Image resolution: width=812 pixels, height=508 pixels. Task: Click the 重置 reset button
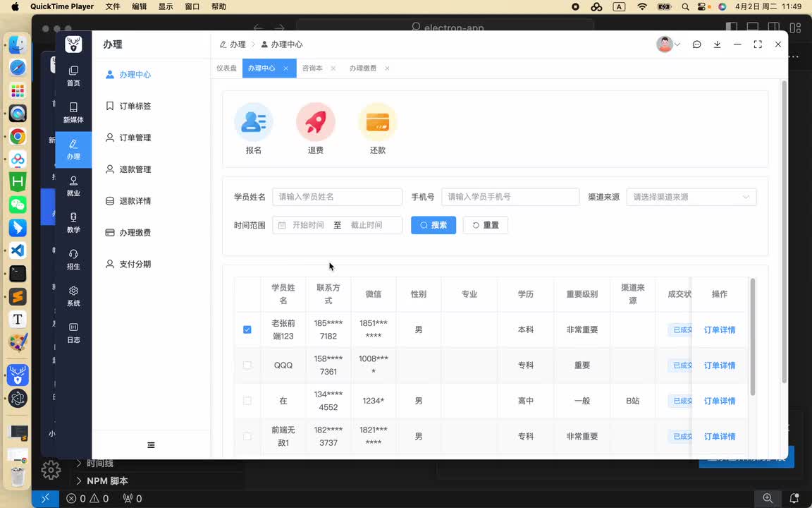(485, 225)
